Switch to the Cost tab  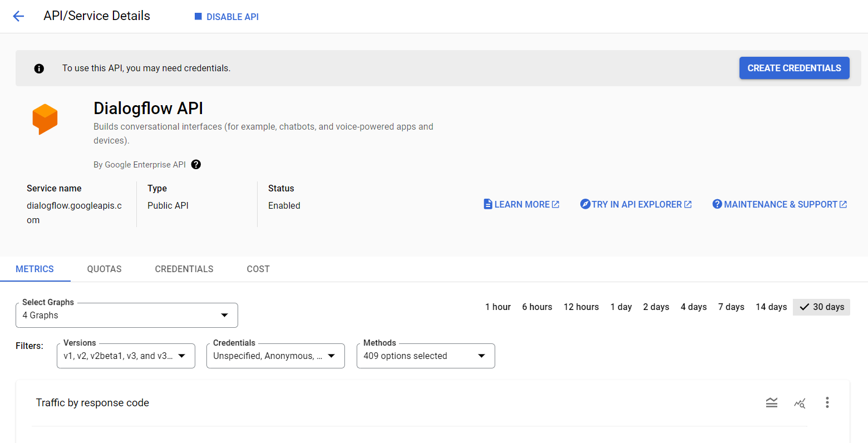258,269
